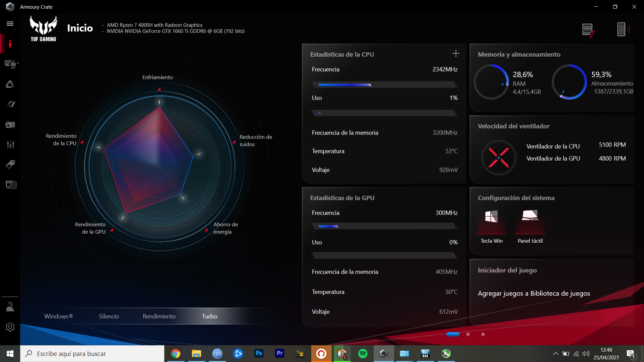644x362 pixels.
Task: Open the settings gear in sidebar
Action: (10, 327)
